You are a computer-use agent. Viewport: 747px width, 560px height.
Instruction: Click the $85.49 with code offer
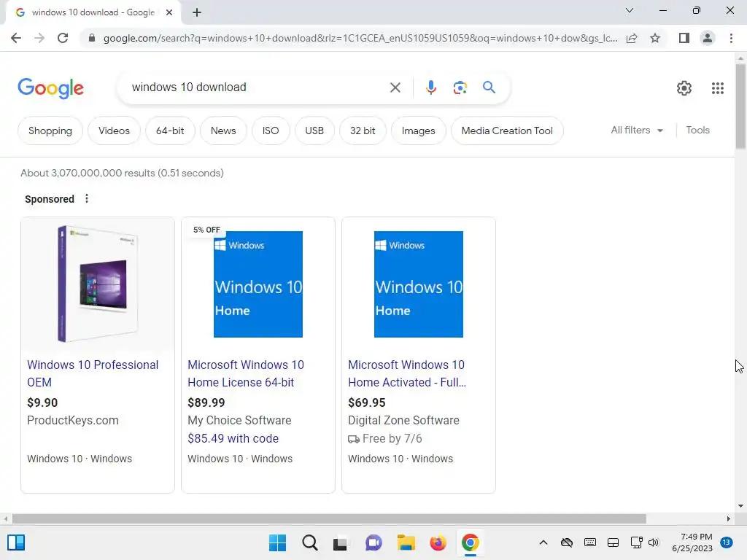(233, 438)
